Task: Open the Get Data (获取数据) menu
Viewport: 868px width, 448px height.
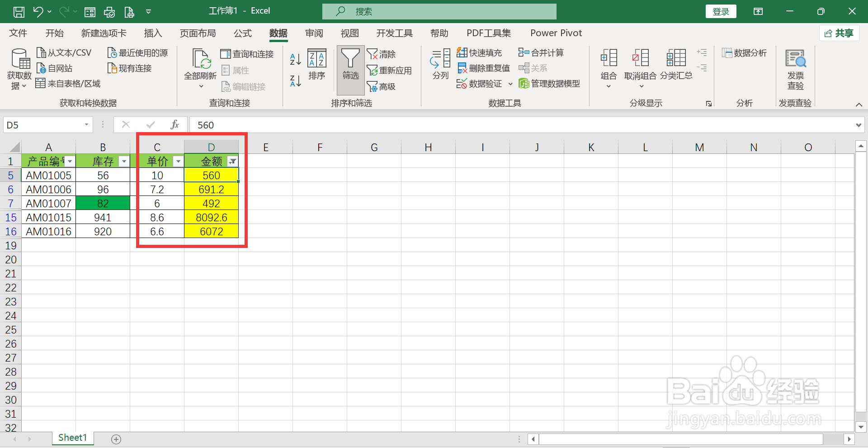Action: pyautogui.click(x=19, y=69)
